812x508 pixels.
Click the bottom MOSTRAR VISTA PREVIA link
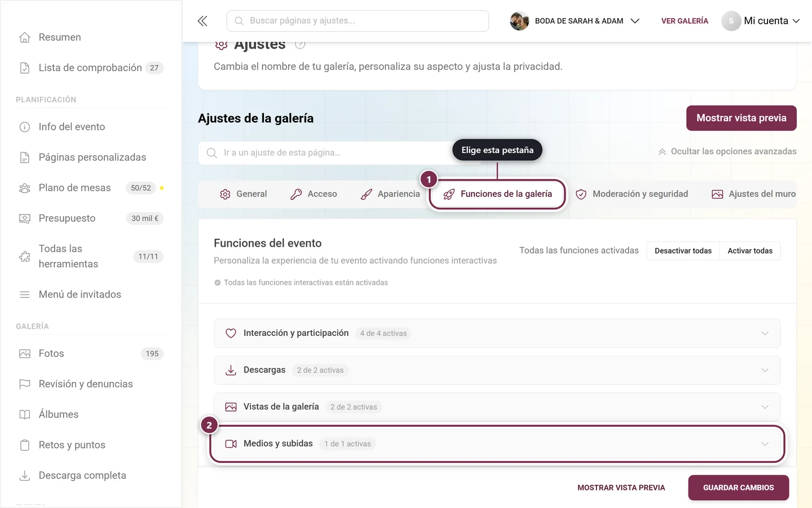tap(621, 488)
